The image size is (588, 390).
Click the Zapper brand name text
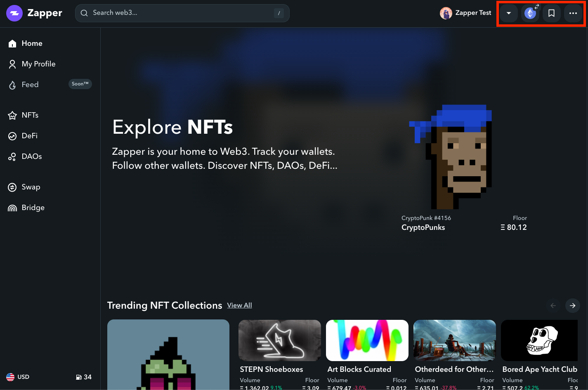[x=45, y=13]
